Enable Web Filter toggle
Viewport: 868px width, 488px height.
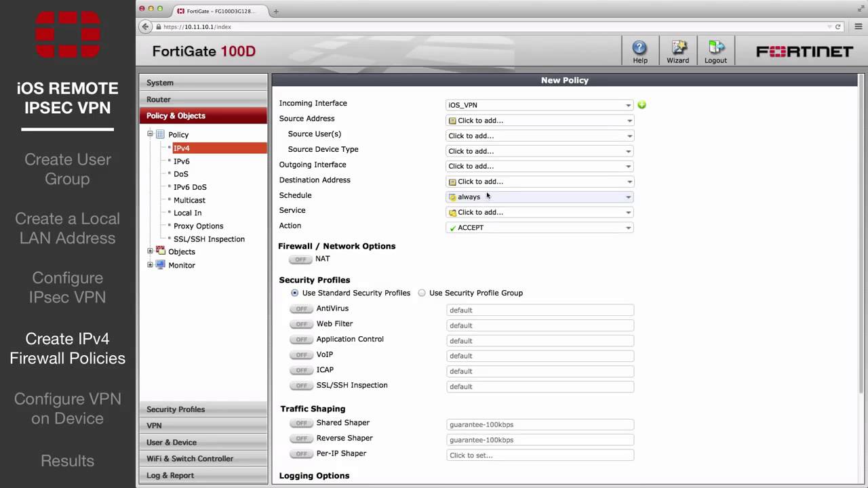301,324
